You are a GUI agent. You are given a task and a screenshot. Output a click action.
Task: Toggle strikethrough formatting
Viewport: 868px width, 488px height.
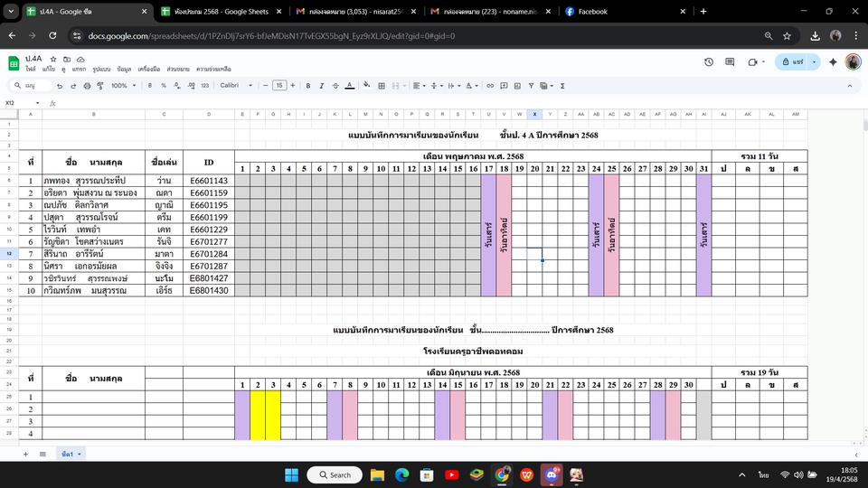(x=335, y=86)
